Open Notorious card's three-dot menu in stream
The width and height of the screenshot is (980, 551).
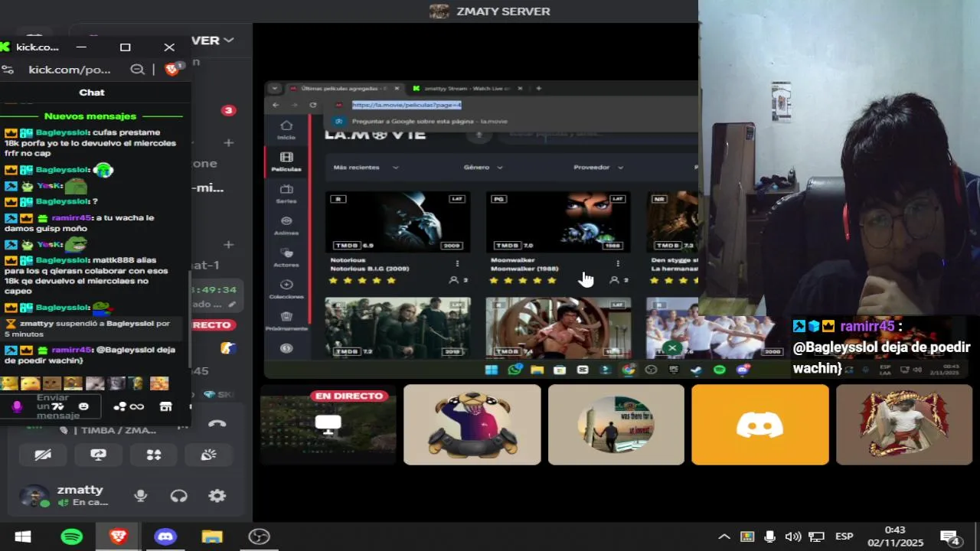pyautogui.click(x=457, y=263)
